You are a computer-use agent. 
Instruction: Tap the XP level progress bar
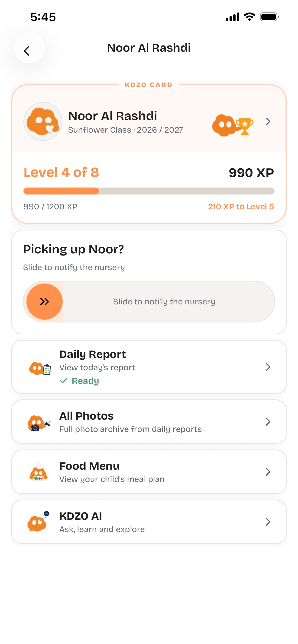[149, 191]
